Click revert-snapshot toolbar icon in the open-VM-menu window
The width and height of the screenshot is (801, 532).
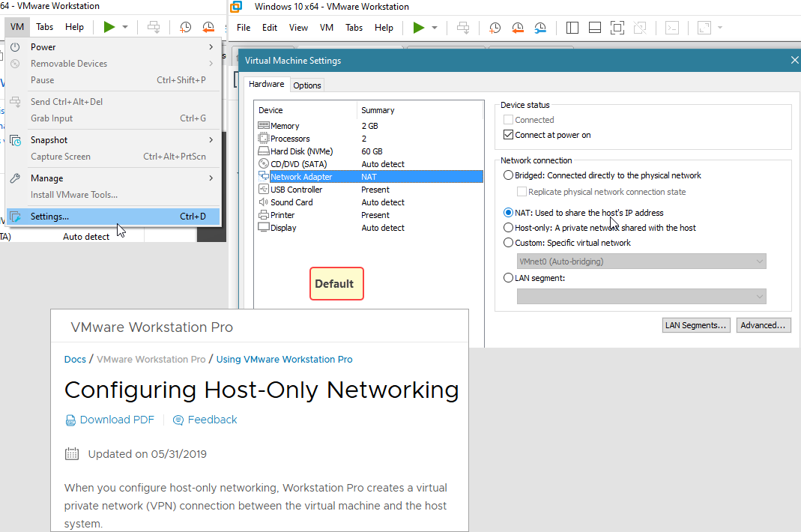208,26
